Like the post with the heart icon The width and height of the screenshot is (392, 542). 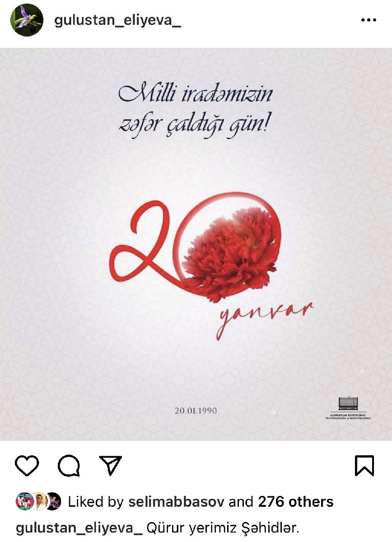click(x=27, y=466)
